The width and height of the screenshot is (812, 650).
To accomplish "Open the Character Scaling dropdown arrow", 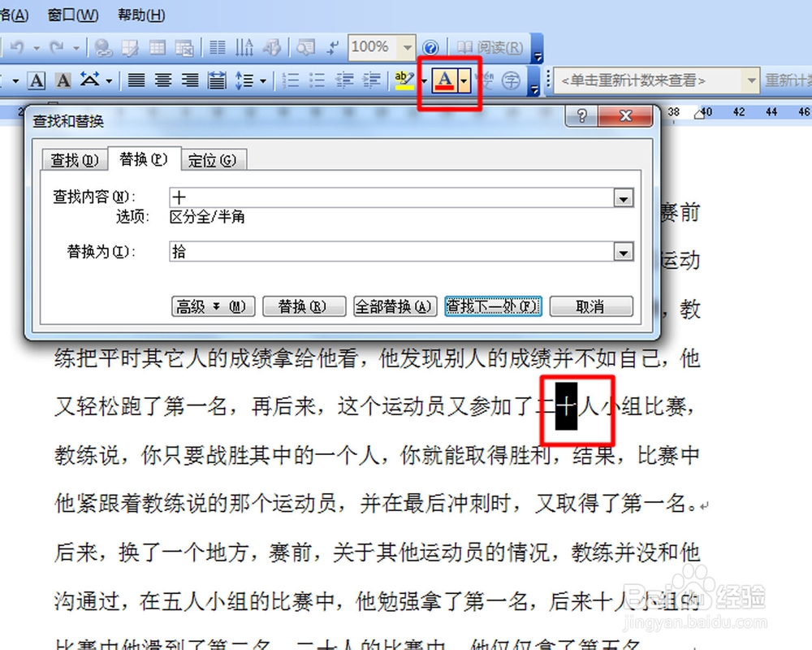I will click(109, 81).
